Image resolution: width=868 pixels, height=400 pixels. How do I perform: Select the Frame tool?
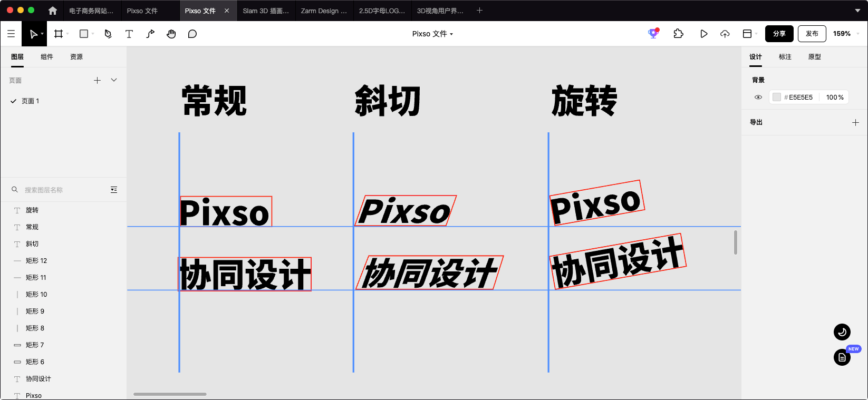tap(59, 34)
